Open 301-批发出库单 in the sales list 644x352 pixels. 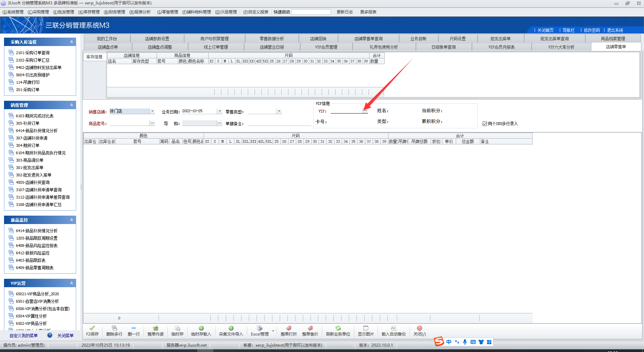coord(30,168)
